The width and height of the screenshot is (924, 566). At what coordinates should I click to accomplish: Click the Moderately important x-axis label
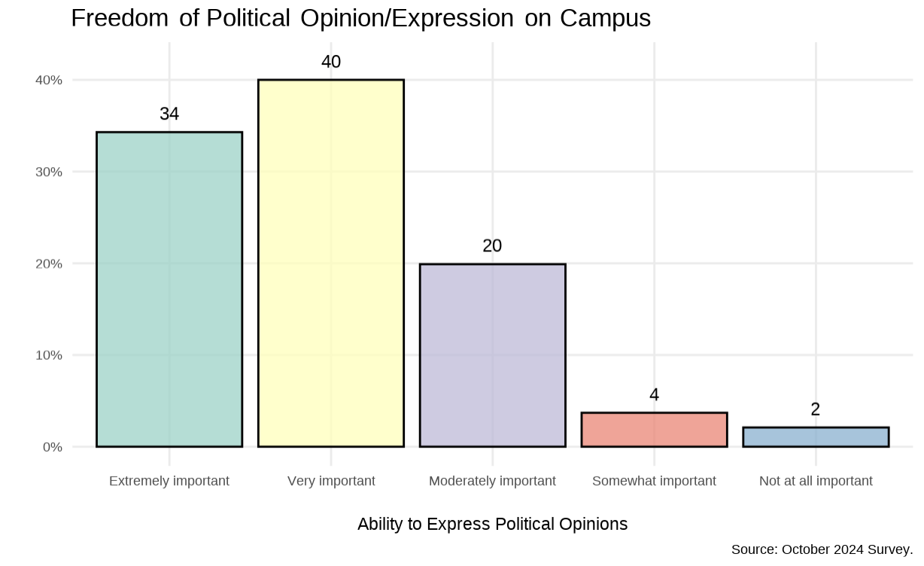coord(492,481)
